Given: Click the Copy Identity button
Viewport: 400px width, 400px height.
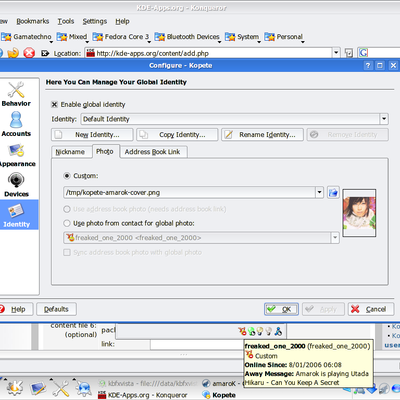Looking at the screenshot, I should pos(177,135).
